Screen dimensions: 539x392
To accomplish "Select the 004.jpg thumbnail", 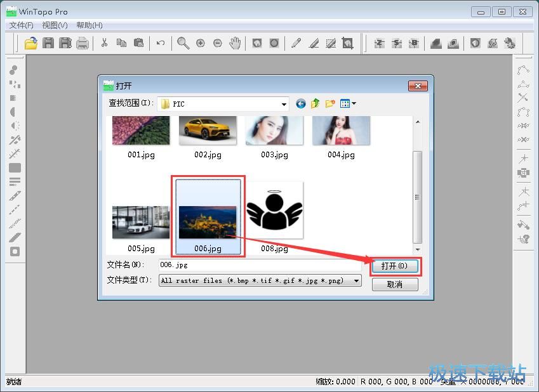I will (x=341, y=131).
